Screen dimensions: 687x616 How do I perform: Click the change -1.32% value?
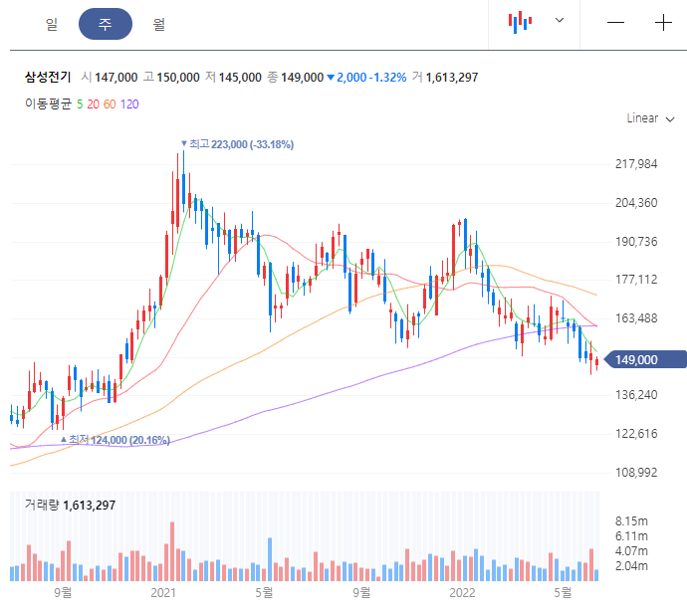[x=387, y=78]
